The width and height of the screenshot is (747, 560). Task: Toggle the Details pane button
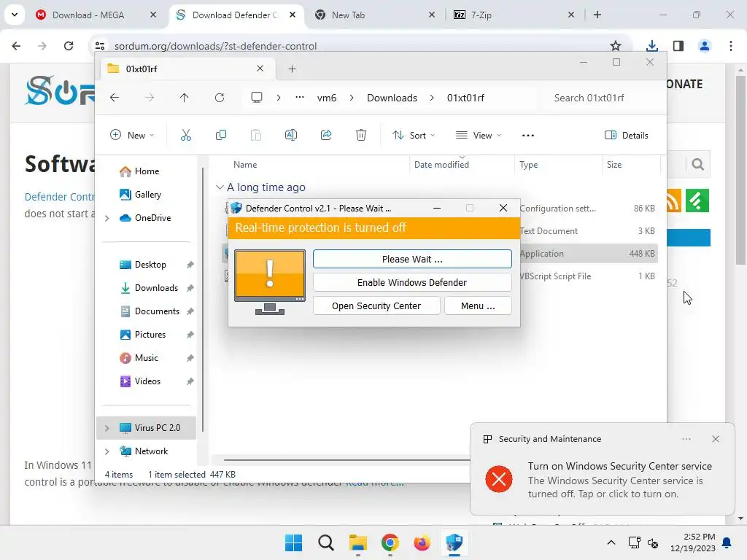point(626,135)
